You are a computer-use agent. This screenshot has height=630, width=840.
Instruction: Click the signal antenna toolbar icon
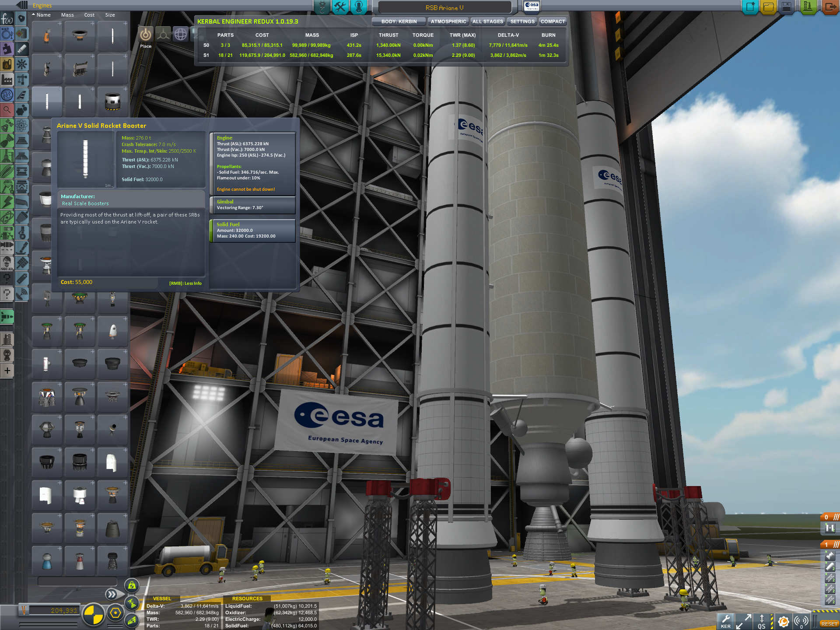tap(801, 621)
